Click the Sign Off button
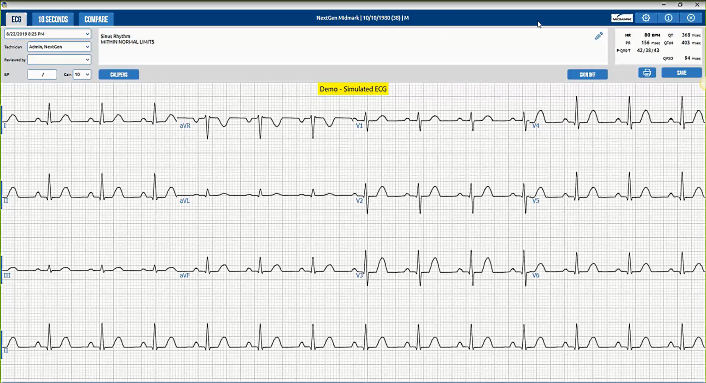The image size is (706, 383). tap(587, 74)
